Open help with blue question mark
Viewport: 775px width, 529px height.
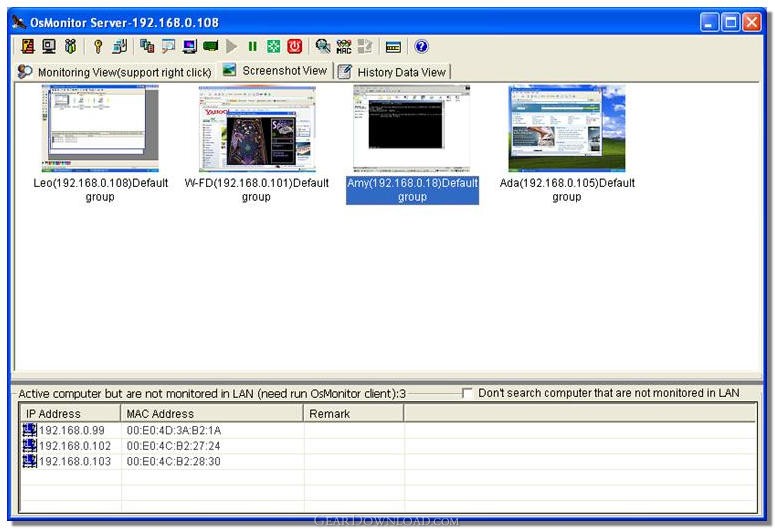pyautogui.click(x=421, y=46)
